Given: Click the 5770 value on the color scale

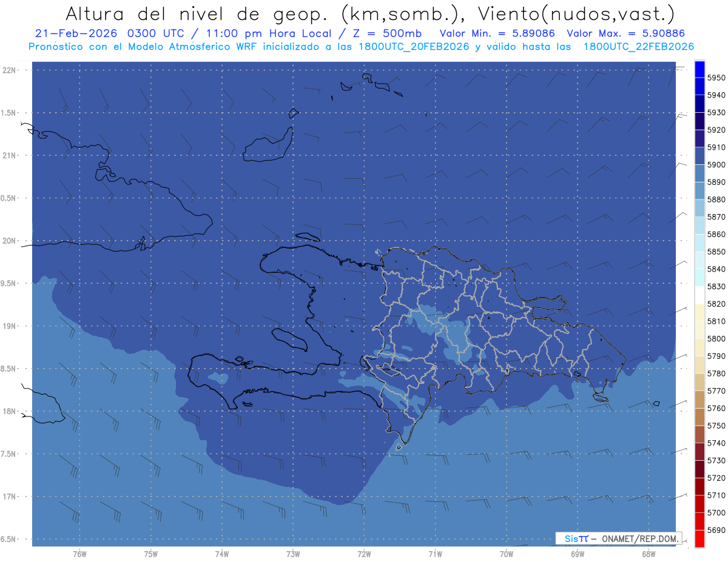Looking at the screenshot, I should pyautogui.click(x=716, y=391).
